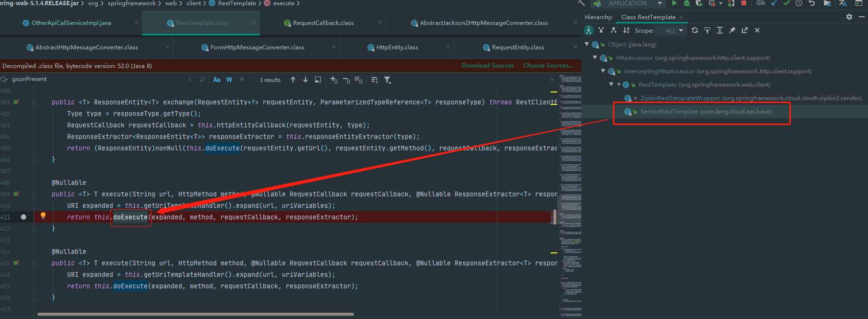
Task: Refresh the hierarchy tree
Action: [x=695, y=30]
